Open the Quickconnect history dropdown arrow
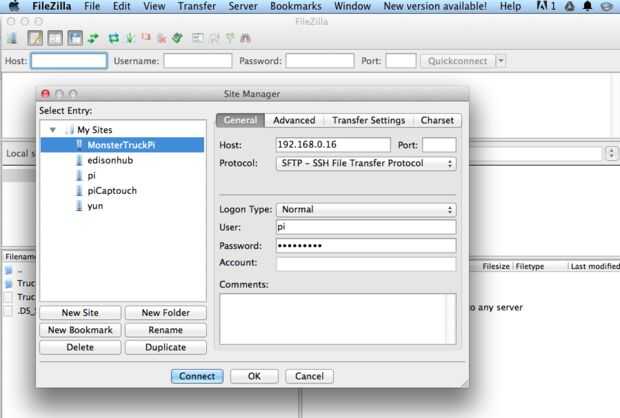The image size is (620, 418). pos(501,61)
